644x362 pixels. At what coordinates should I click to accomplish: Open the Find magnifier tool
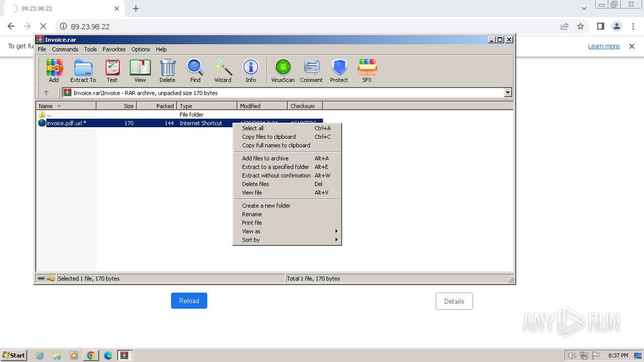tap(195, 70)
